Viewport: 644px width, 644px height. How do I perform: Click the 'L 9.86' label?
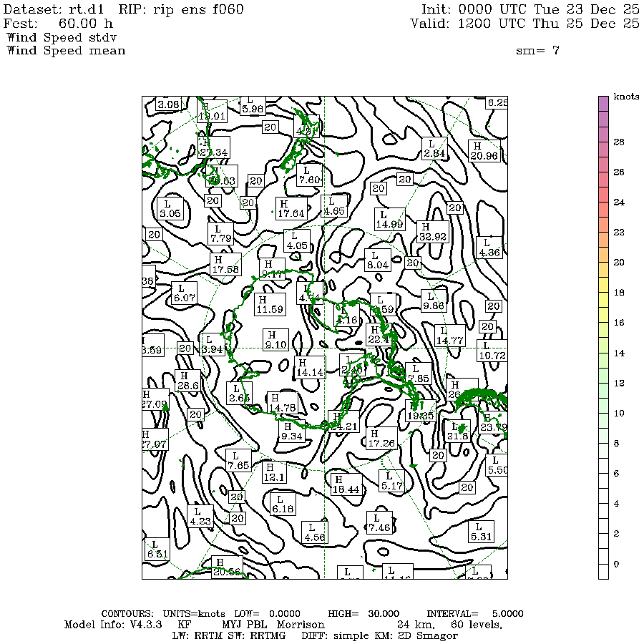(434, 301)
